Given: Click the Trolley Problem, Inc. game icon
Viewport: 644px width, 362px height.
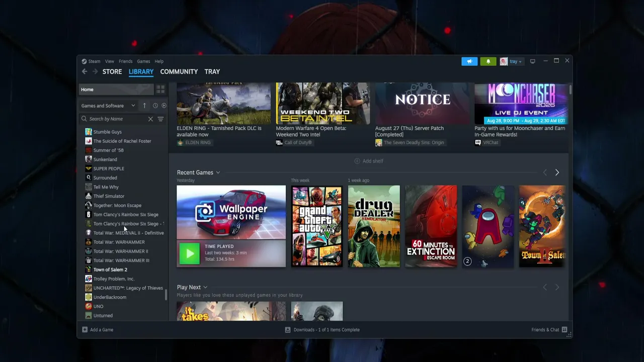Looking at the screenshot, I should (89, 279).
